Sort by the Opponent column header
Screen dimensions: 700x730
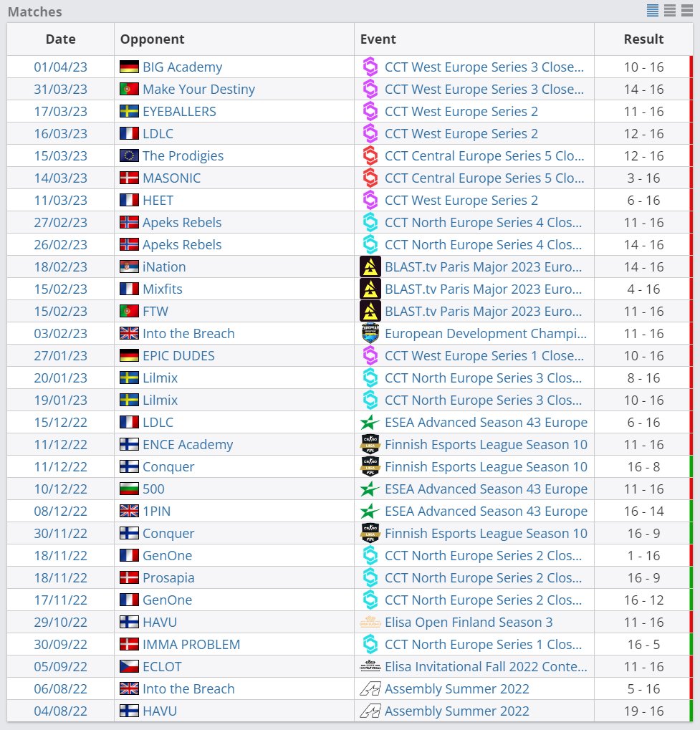click(x=153, y=39)
